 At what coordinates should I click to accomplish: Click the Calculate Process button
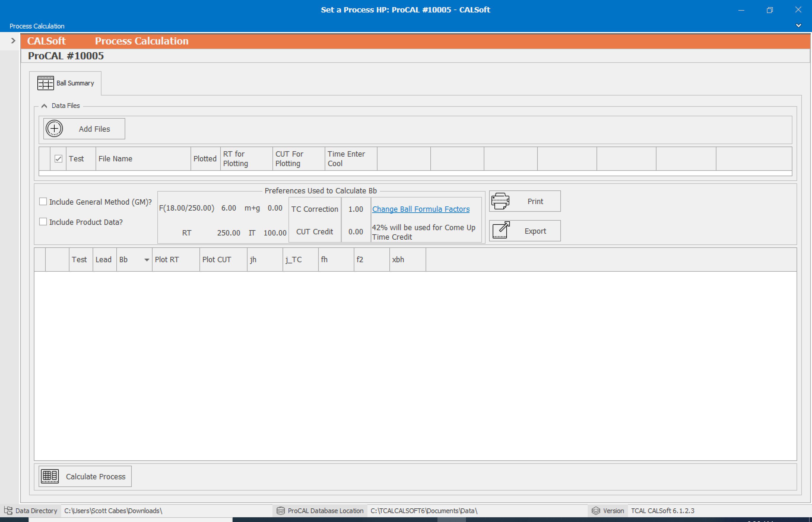85,476
